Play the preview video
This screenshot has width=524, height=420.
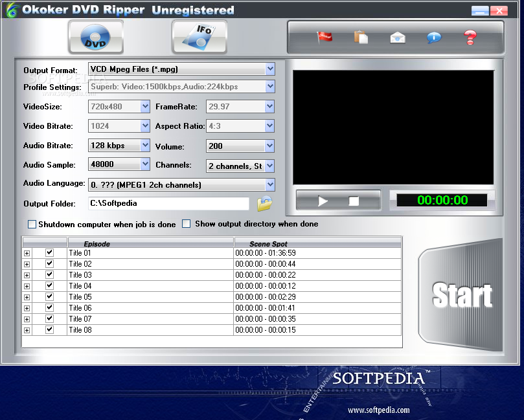pyautogui.click(x=323, y=201)
